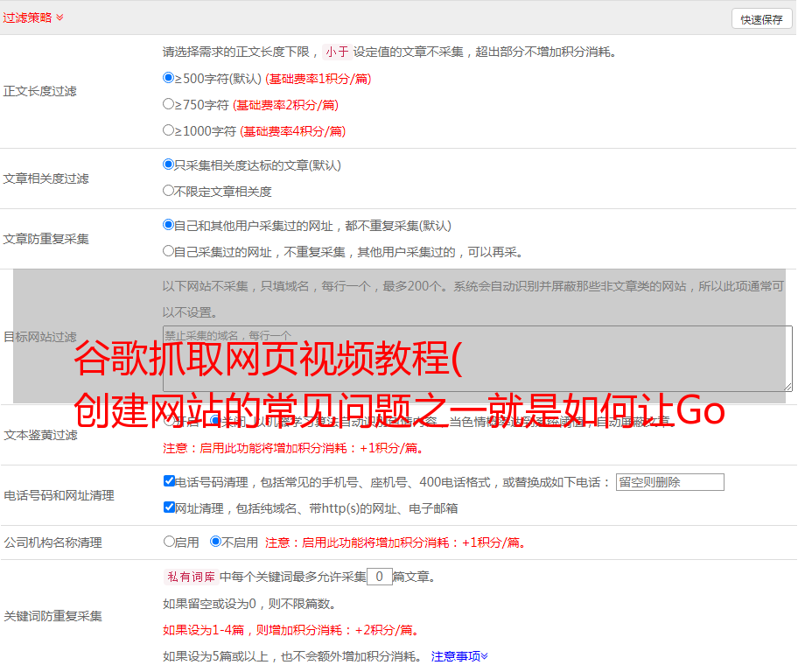Choose 不限定文章相关度 radio option
Screen dimensions: 798x672
click(169, 191)
